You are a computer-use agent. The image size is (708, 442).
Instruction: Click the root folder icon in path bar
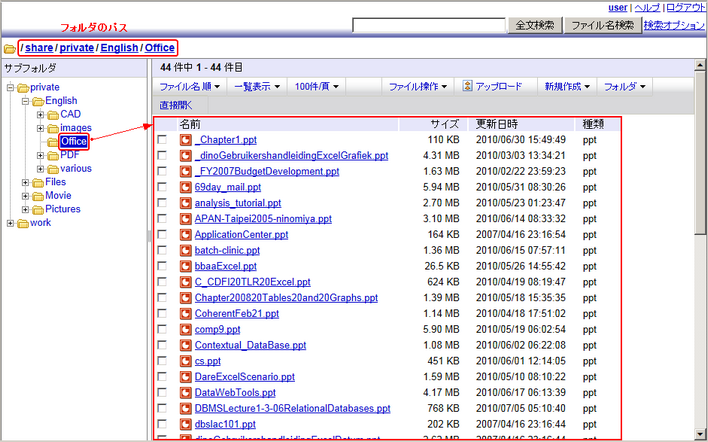[x=9, y=48]
